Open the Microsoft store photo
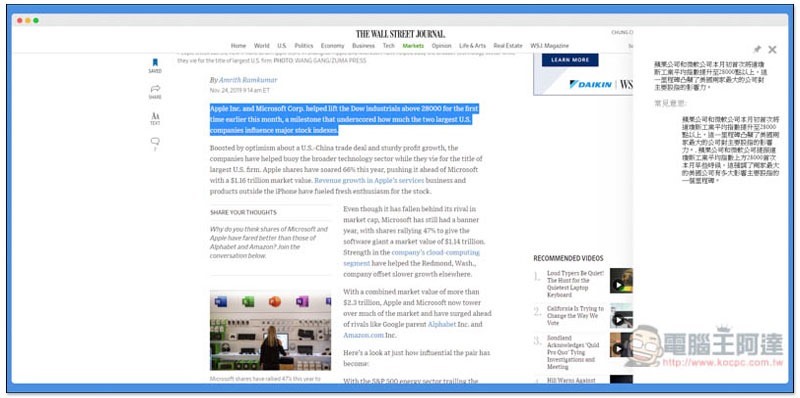Viewport: 800px width, 398px height. pyautogui.click(x=270, y=331)
